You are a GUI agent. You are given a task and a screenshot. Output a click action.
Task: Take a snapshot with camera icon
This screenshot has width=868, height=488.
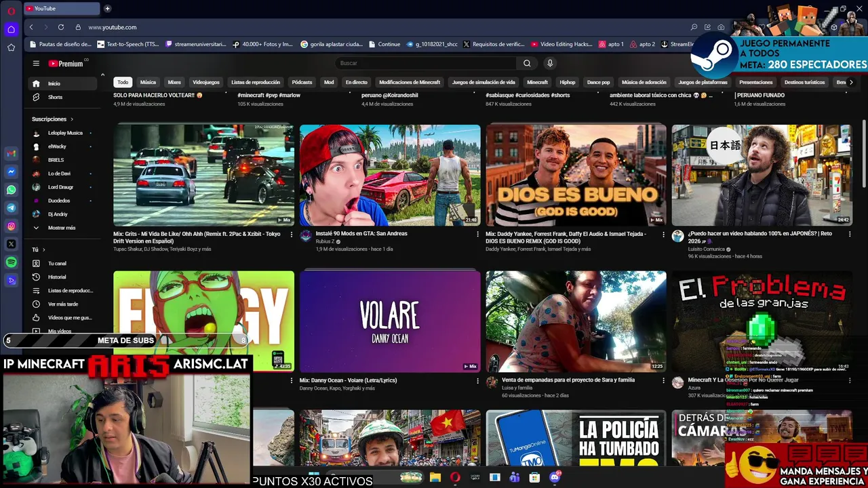[x=721, y=27]
